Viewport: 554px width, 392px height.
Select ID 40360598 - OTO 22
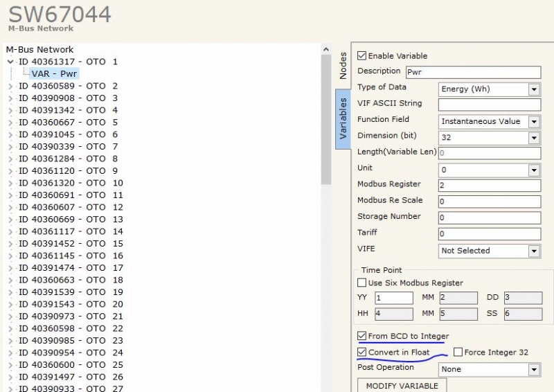click(71, 328)
